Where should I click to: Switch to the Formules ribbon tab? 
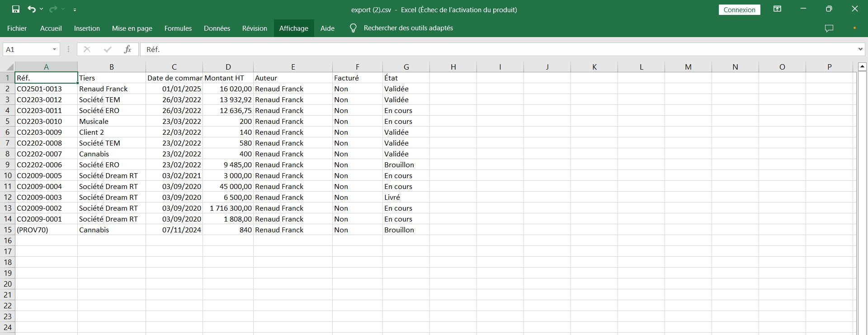pos(178,28)
